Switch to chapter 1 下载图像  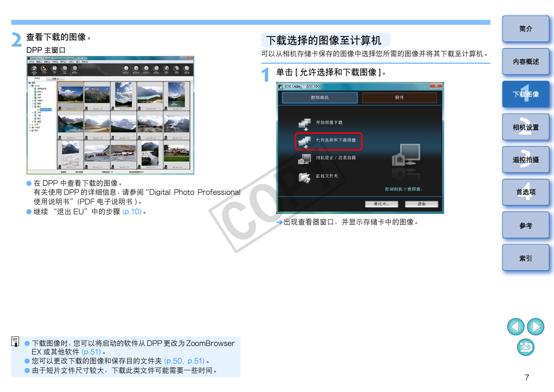coord(526,94)
